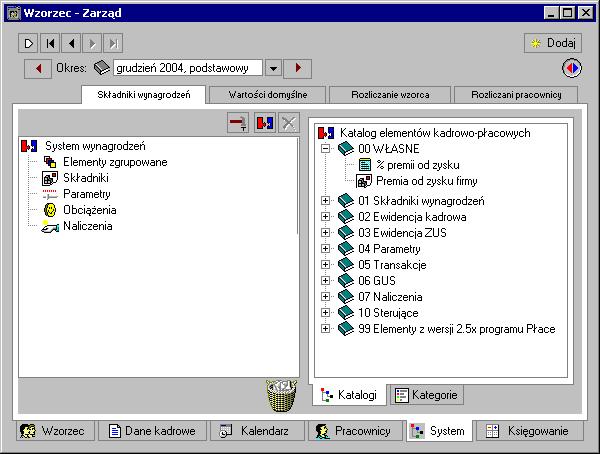Click the % premii od zysku list icon

point(365,165)
